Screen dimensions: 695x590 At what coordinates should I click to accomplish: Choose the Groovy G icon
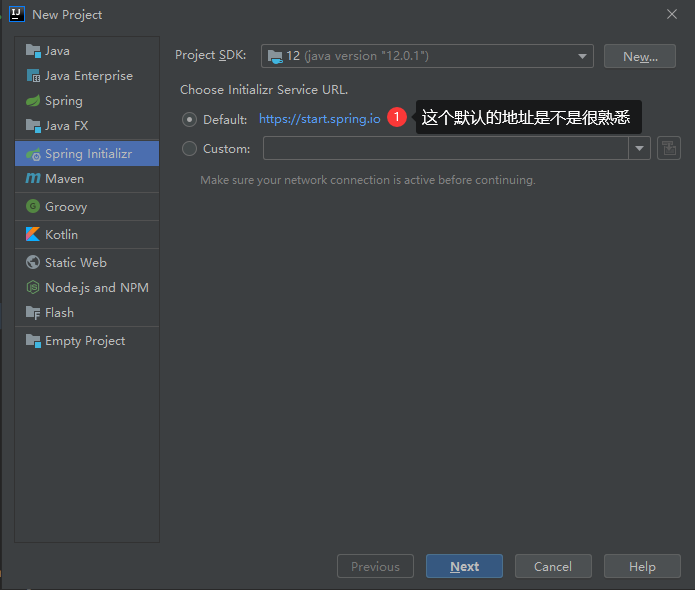pyautogui.click(x=33, y=206)
